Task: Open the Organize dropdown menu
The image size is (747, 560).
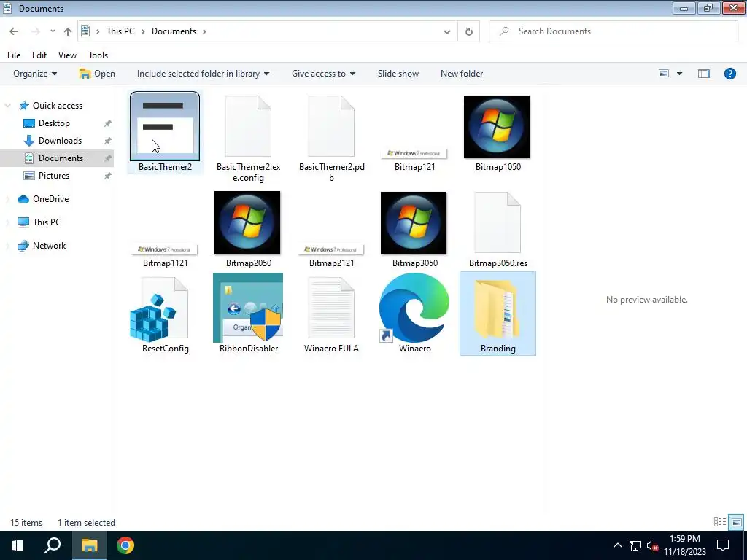Action: coord(35,74)
